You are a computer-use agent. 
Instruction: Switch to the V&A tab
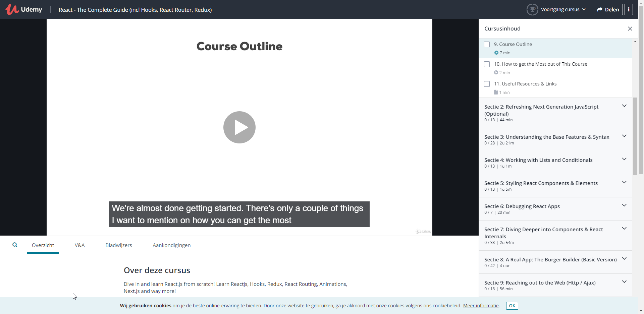(79, 245)
